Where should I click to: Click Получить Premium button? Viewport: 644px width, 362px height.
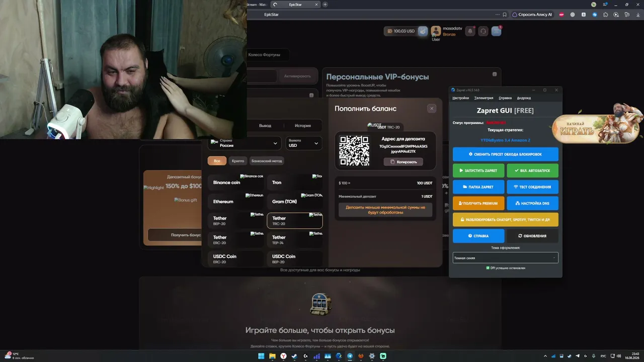pos(478,203)
